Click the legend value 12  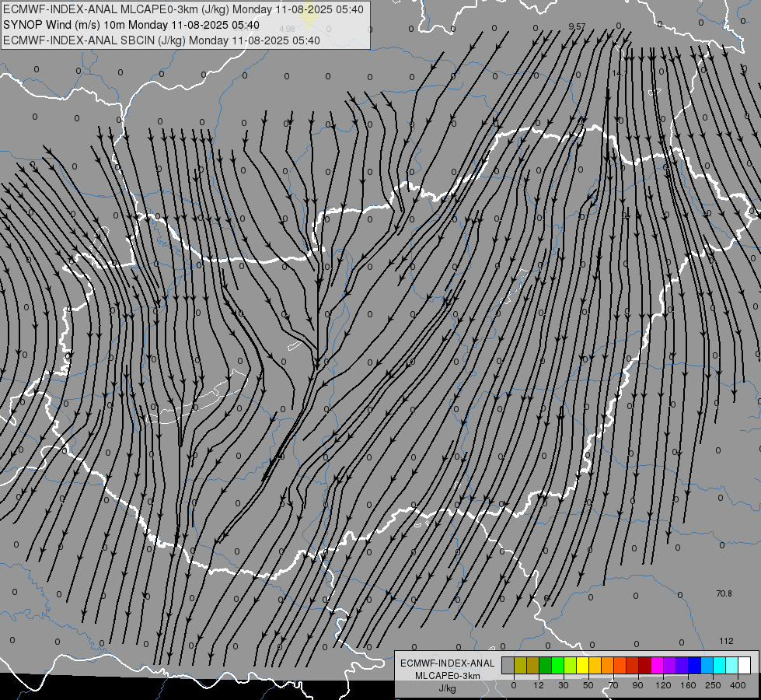[x=539, y=685]
